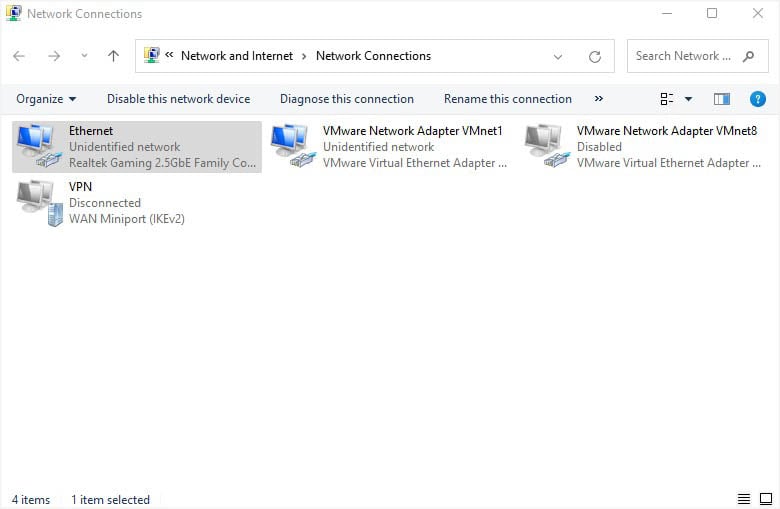Click Diagnose this connection
Screen dimensions: 780x509
[x=347, y=99]
